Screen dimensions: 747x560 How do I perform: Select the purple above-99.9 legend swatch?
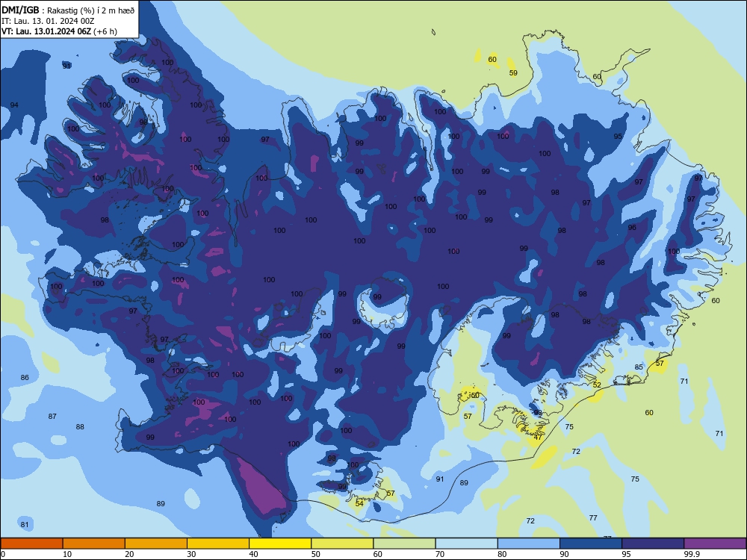tap(715, 544)
